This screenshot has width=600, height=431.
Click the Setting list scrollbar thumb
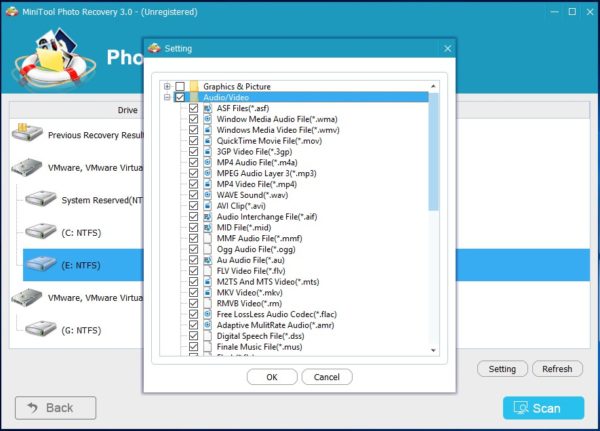[x=433, y=151]
